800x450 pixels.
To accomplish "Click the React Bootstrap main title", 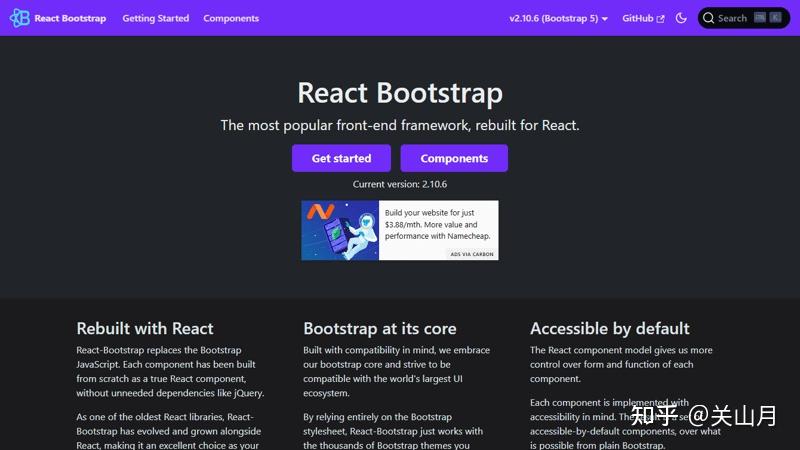I will coord(400,93).
